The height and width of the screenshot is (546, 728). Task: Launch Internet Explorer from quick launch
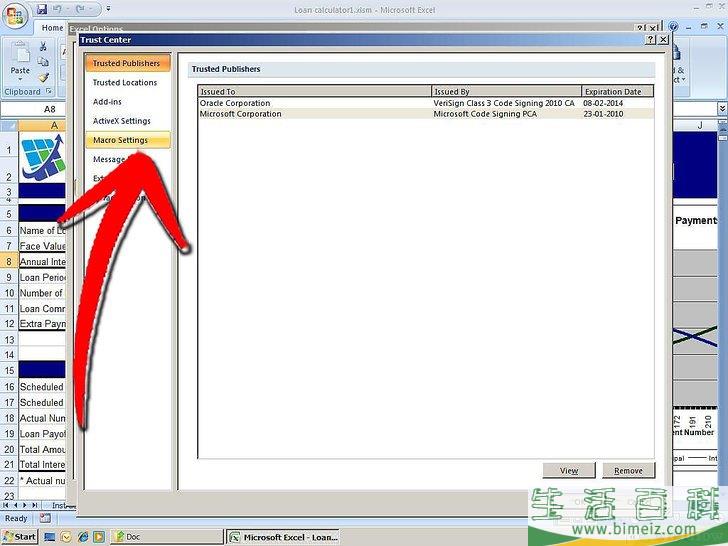coord(83,537)
